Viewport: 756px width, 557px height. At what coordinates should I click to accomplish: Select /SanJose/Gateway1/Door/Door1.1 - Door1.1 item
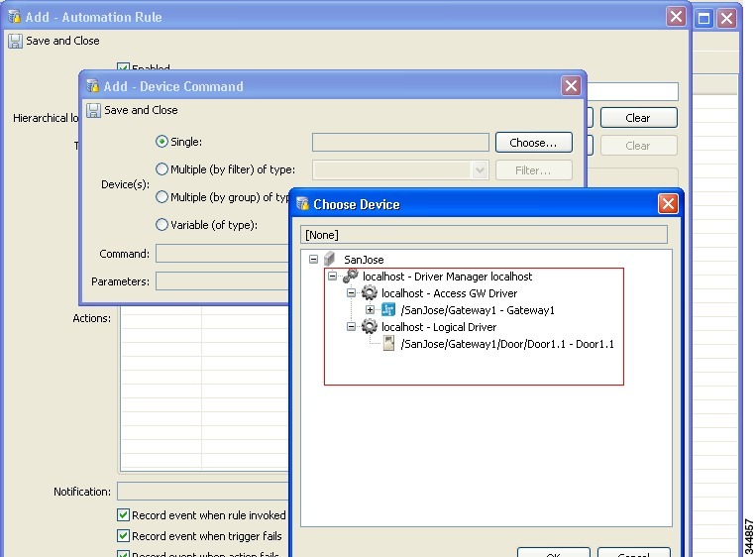pyautogui.click(x=507, y=344)
